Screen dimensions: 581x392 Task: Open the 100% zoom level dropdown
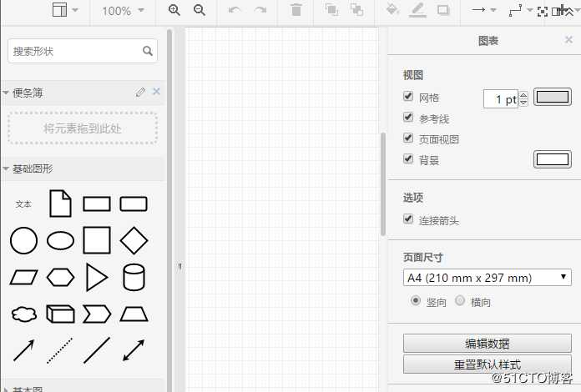coord(123,11)
